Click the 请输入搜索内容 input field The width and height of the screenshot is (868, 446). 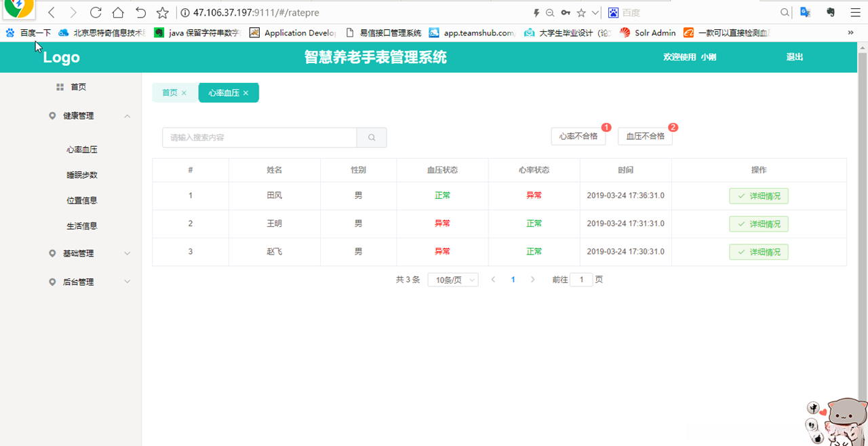point(258,137)
